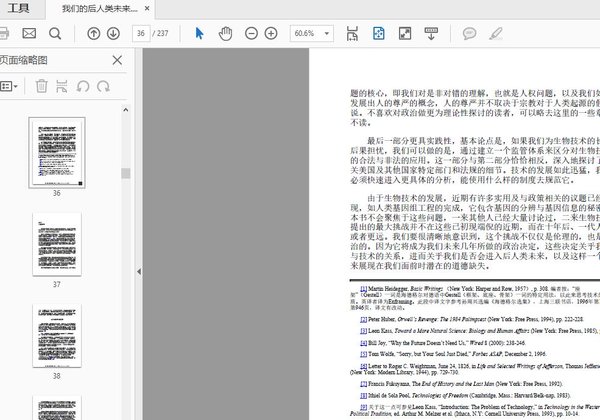This screenshot has height=420, width=600.
Task: Open the search magnifier tool
Action: [x=55, y=34]
